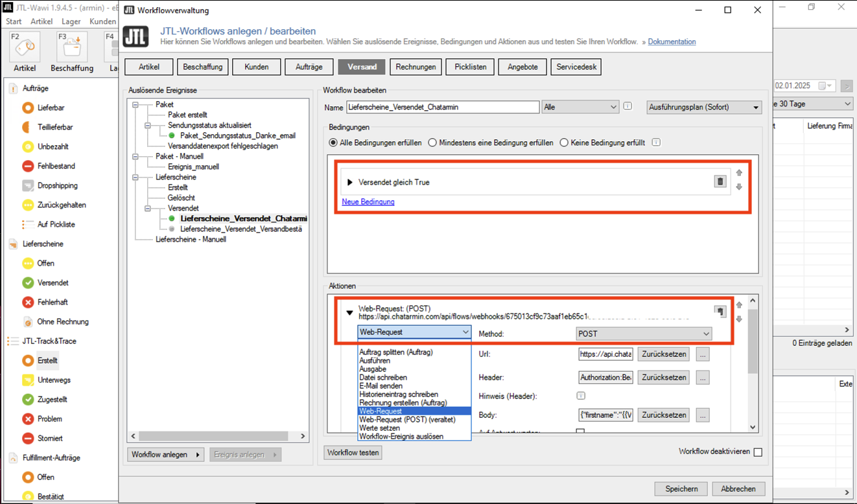This screenshot has width=857, height=504.
Task: Open the Fehlbestand orders filter icon
Action: 28,166
